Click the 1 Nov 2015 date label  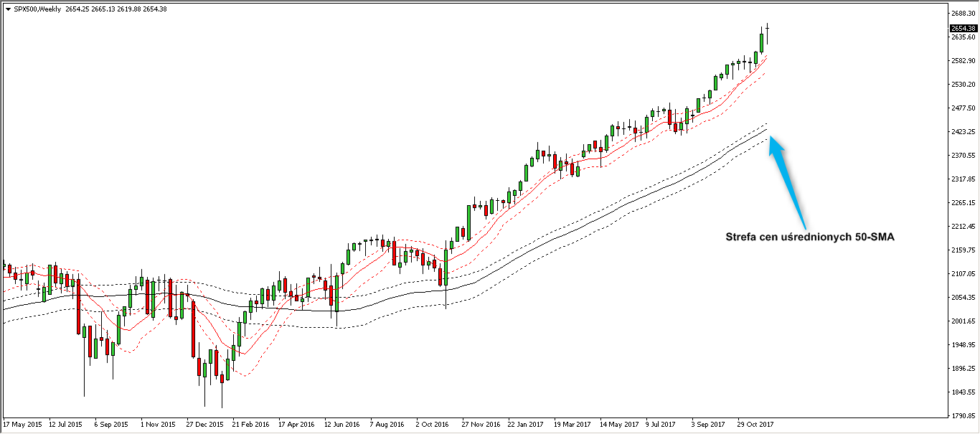158,425
